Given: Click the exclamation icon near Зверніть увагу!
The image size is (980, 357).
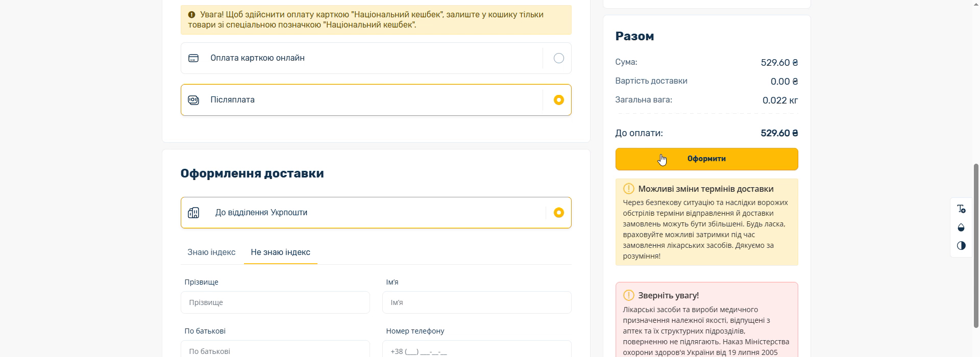Looking at the screenshot, I should pos(629,295).
